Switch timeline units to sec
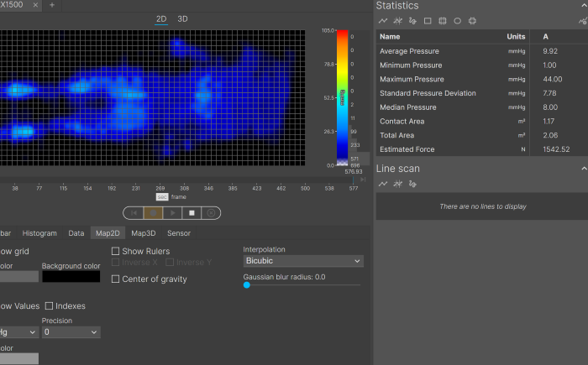The height and width of the screenshot is (365, 588). (x=162, y=196)
